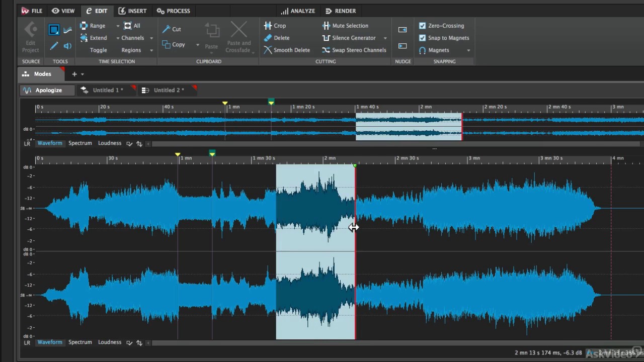Select the Pen tool
This screenshot has height=362, width=644.
pyautogui.click(x=54, y=46)
